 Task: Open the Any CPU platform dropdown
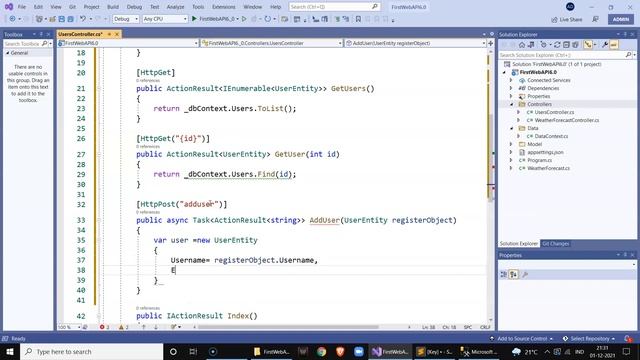click(x=165, y=19)
